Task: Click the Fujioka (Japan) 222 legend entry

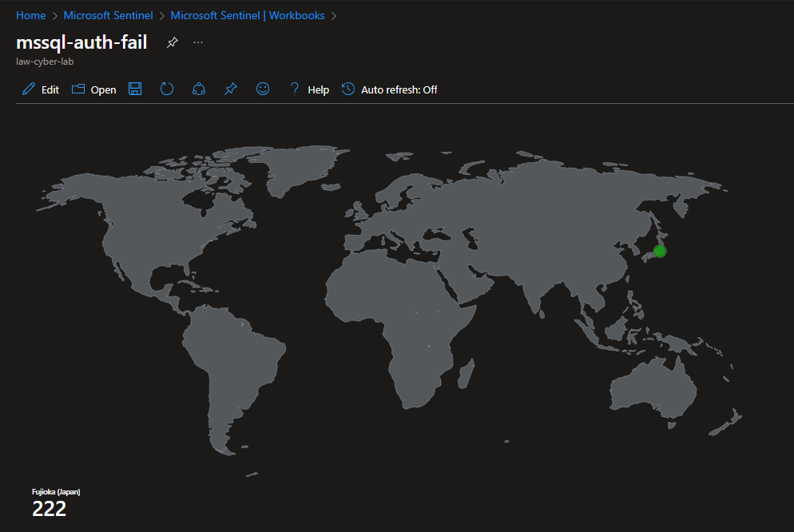Action: click(55, 502)
